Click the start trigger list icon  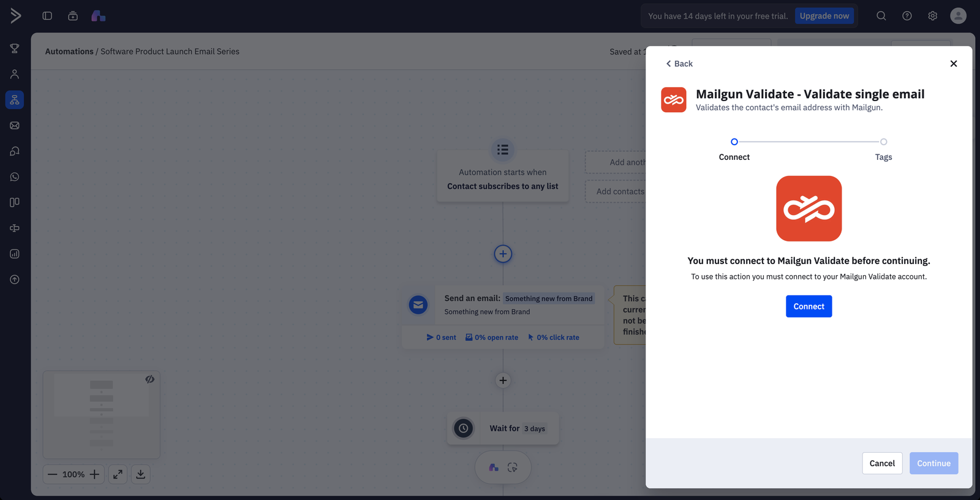(503, 150)
